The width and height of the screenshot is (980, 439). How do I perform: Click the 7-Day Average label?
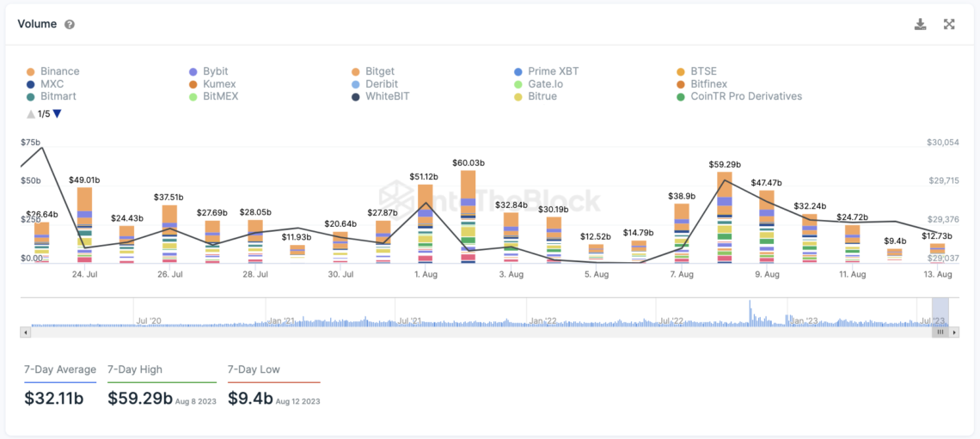click(x=60, y=369)
